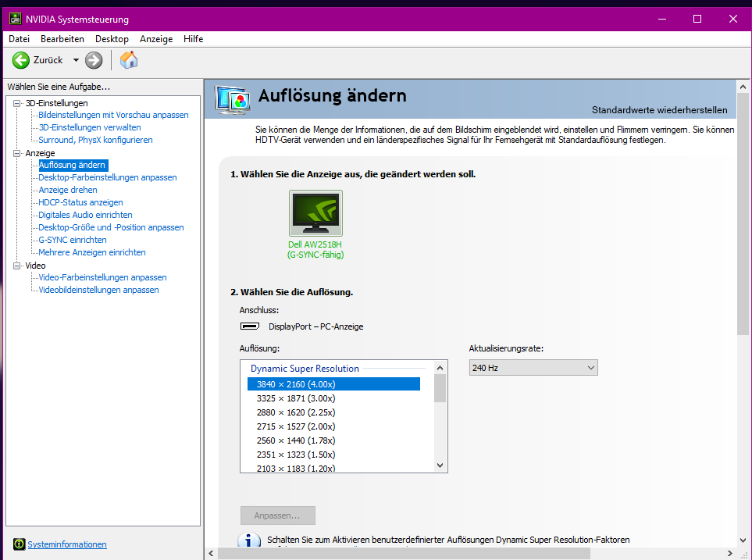
Task: Open Videobildeinstellungen anpassen
Action: tap(99, 289)
